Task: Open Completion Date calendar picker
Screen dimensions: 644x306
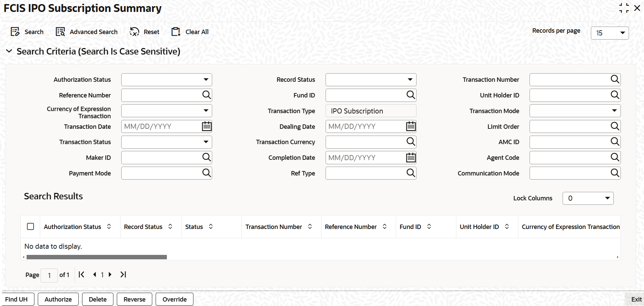Action: (411, 158)
